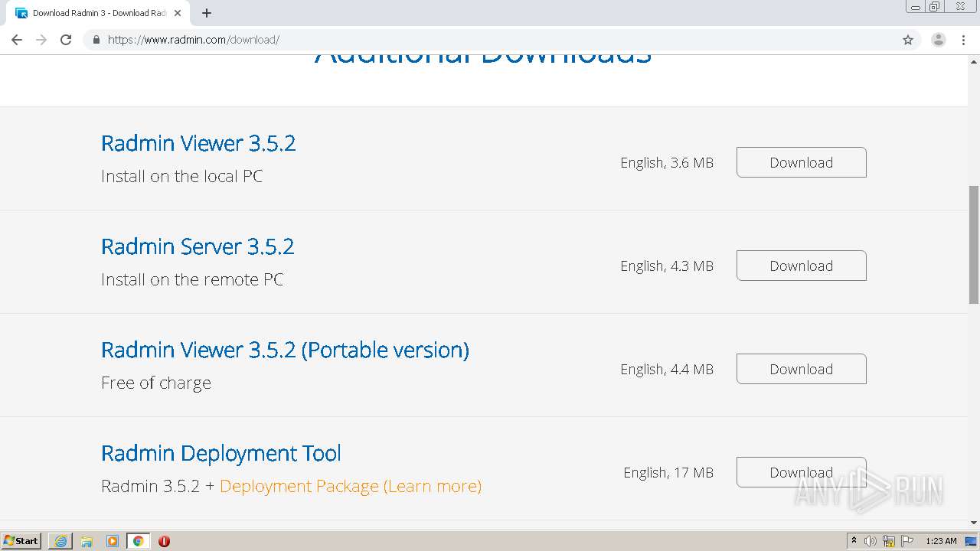
Task: Select the 'English, 4.4 MB' size text
Action: click(667, 370)
